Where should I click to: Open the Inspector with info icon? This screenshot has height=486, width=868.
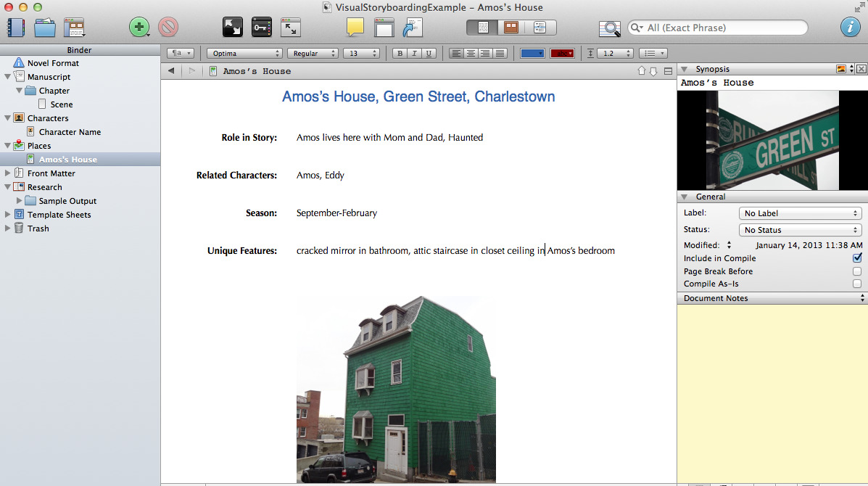(850, 28)
